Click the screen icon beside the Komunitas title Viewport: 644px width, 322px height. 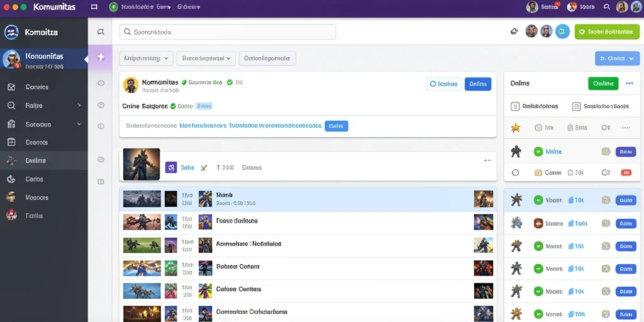[x=94, y=7]
